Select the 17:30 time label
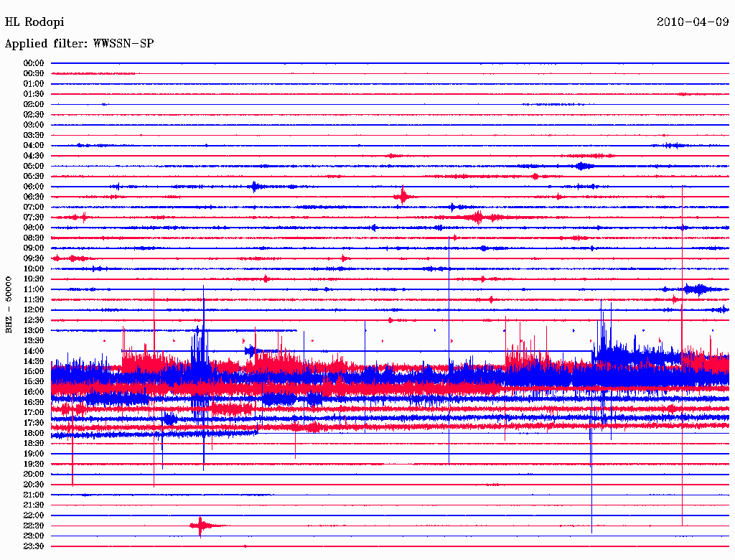 tap(34, 423)
